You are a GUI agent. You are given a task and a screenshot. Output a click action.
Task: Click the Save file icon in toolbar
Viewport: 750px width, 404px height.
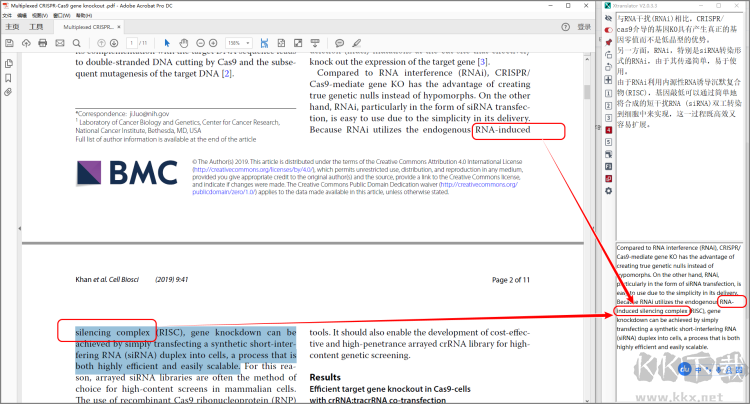tap(9, 43)
